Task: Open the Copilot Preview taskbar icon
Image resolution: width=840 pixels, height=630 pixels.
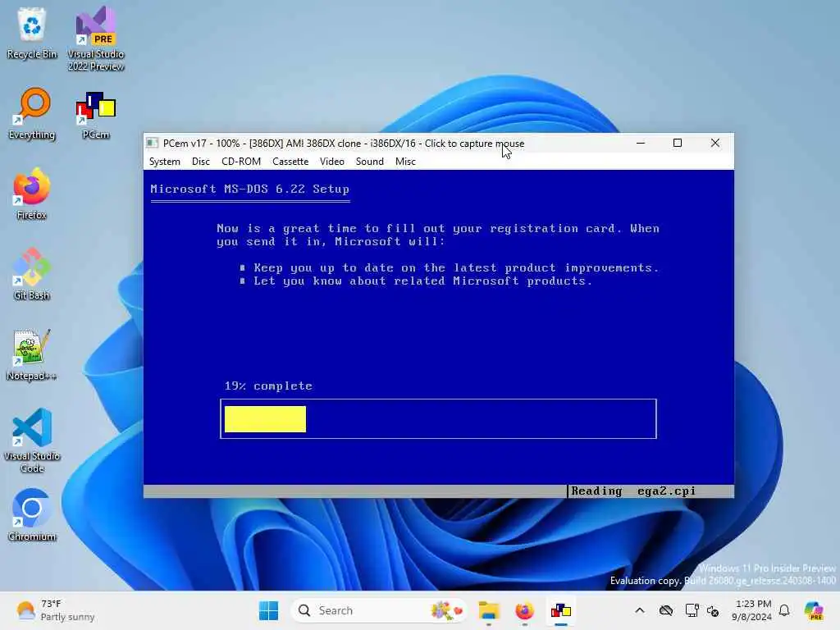Action: (814, 610)
